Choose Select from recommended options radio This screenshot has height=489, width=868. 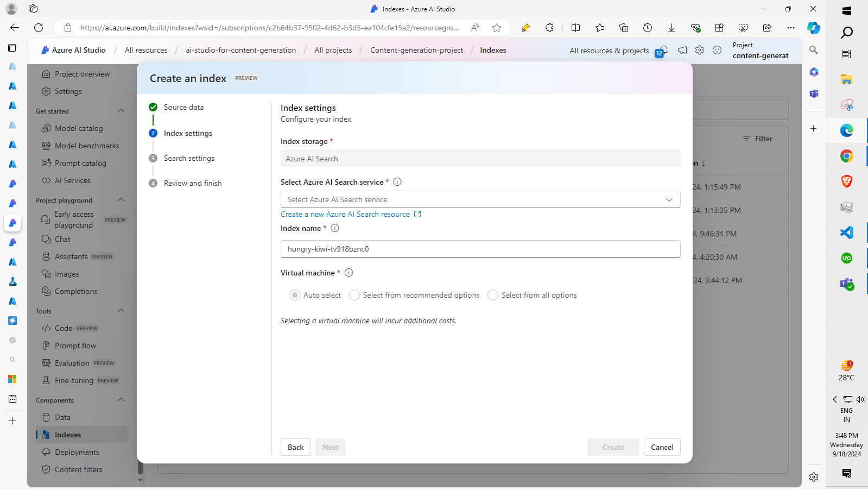click(x=354, y=295)
